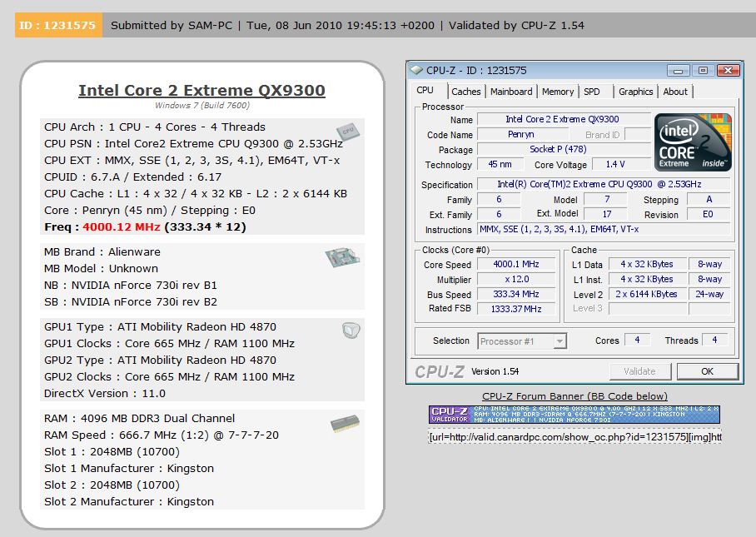
Task: Open the Intel Core 2 Extreme QX9300 heading link
Action: click(x=201, y=90)
